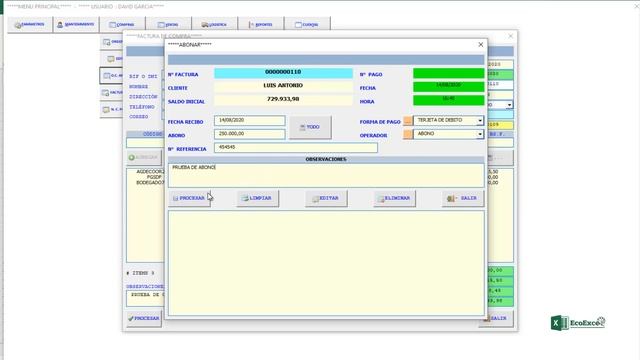Click SALIR in the Abonar dialog

(462, 198)
